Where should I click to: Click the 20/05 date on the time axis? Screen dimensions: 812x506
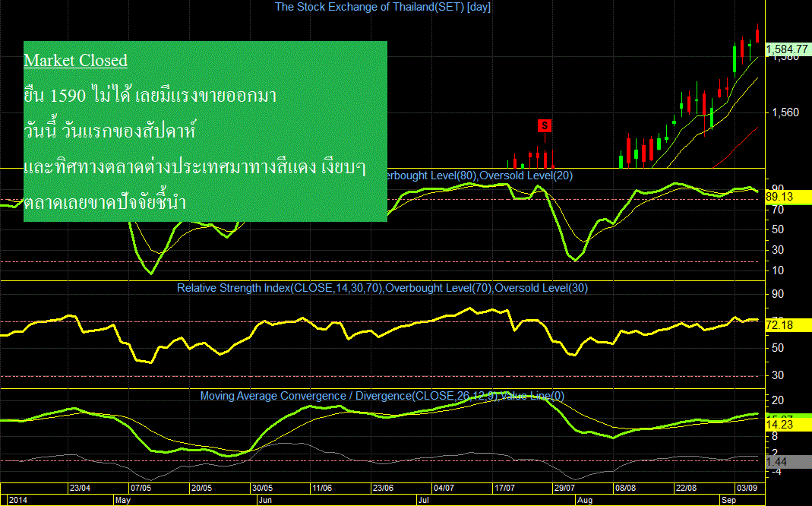pos(201,488)
